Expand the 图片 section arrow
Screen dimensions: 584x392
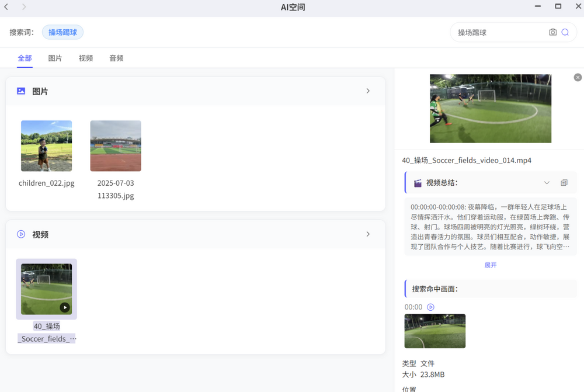368,91
